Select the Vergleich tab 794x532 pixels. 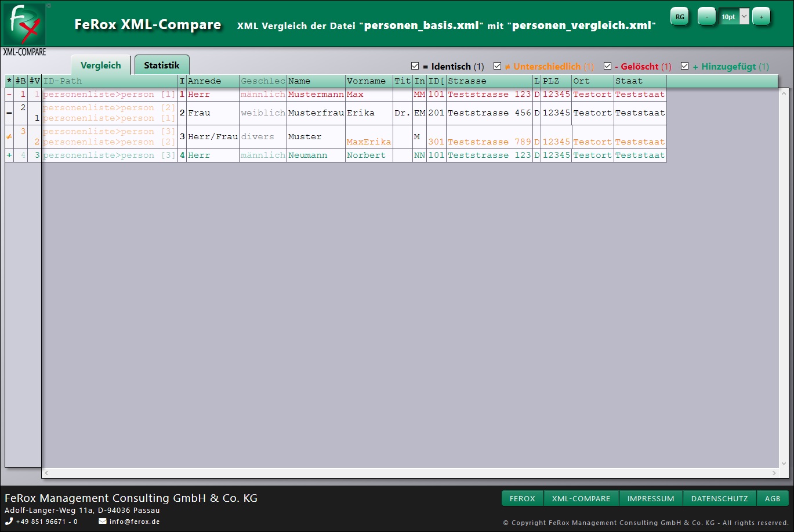(101, 65)
